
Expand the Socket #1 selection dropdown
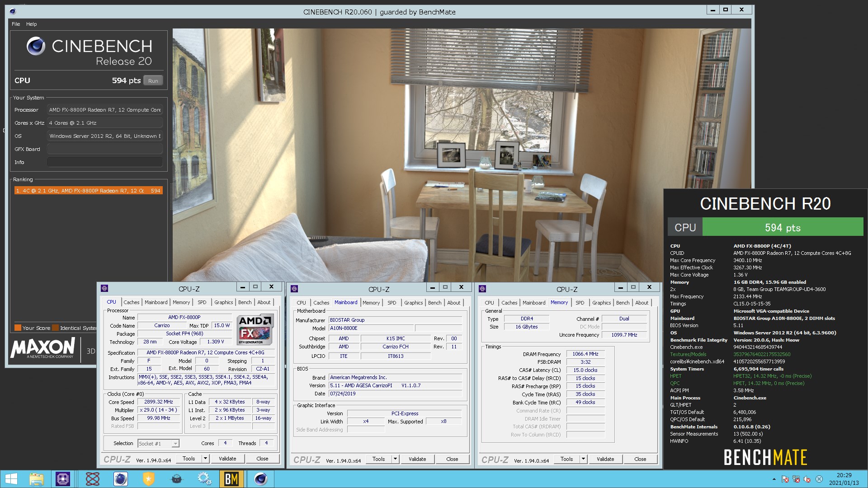175,444
